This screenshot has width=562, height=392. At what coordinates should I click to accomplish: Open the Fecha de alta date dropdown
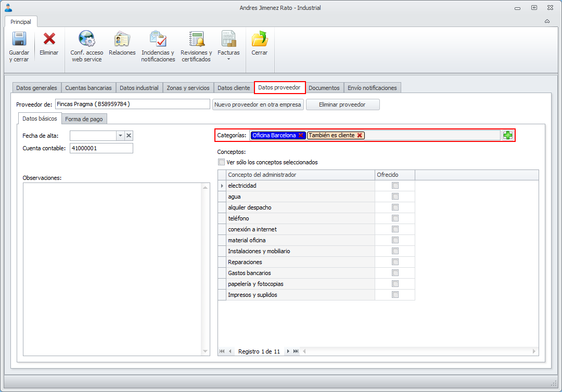(x=120, y=136)
